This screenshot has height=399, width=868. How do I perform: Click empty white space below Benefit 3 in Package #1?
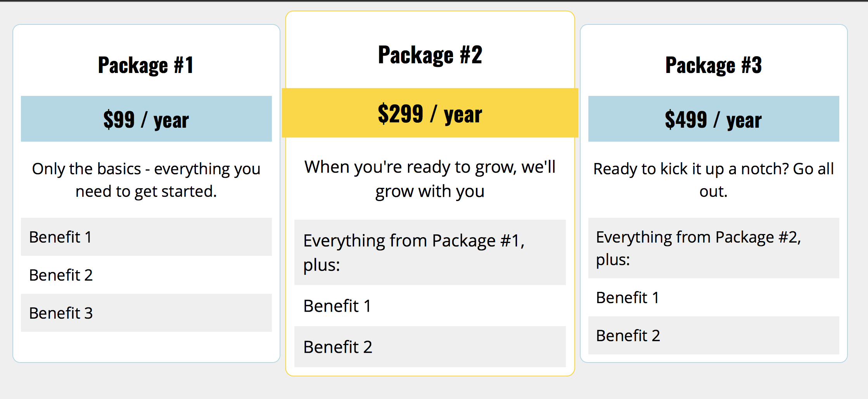[146, 347]
